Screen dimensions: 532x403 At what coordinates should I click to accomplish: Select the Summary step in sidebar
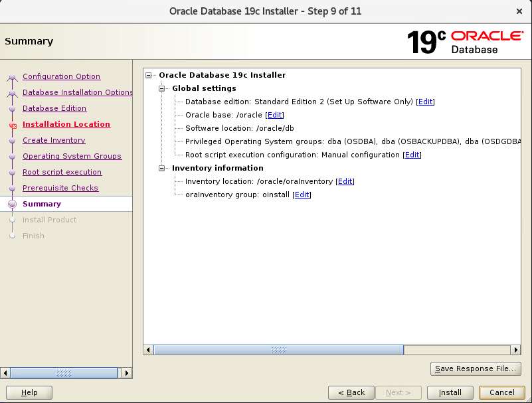point(42,204)
